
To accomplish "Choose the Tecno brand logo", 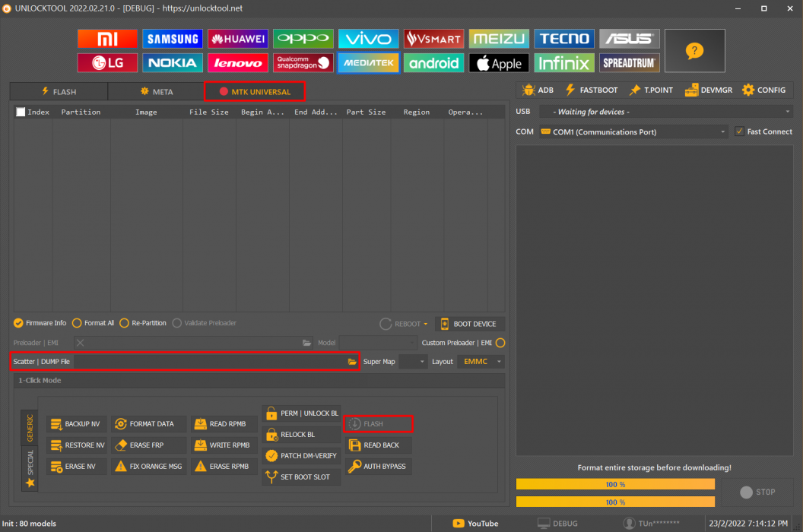I will point(564,39).
